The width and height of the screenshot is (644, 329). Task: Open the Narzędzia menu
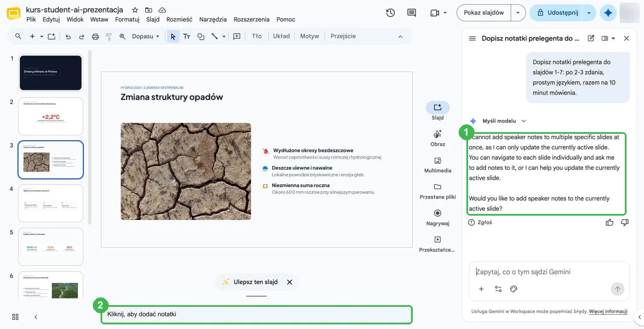point(213,19)
